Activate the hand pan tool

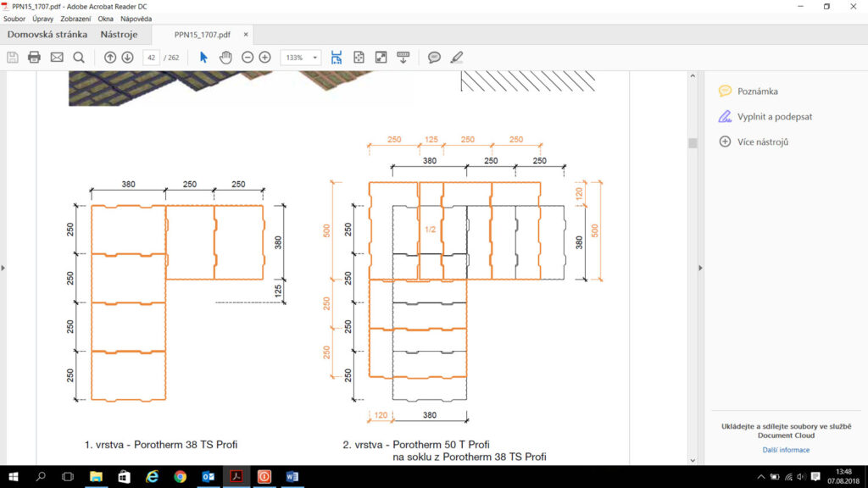225,57
